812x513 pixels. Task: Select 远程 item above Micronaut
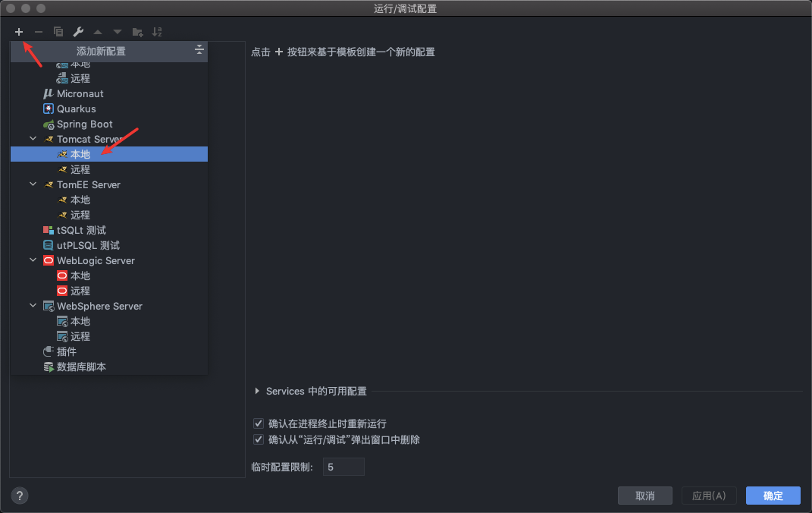[108, 78]
